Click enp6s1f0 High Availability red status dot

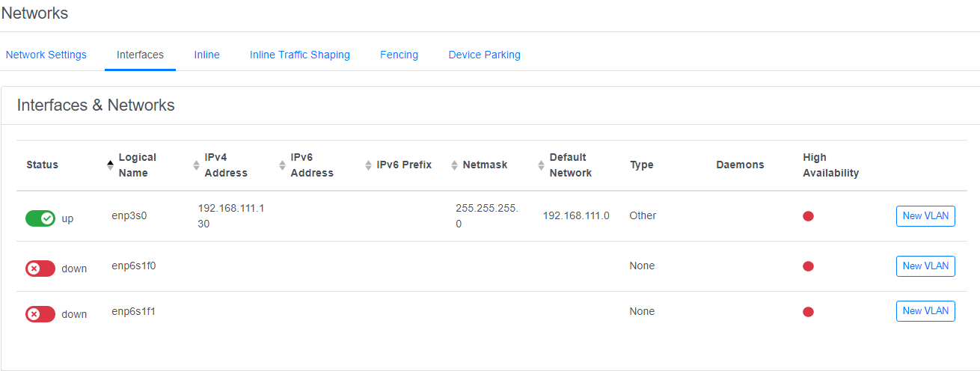point(808,266)
